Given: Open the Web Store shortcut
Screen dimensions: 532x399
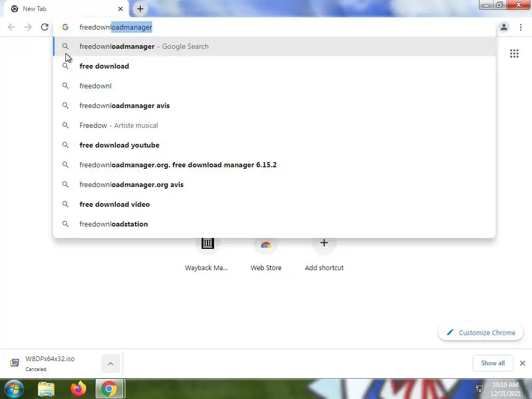Looking at the screenshot, I should pos(265,255).
